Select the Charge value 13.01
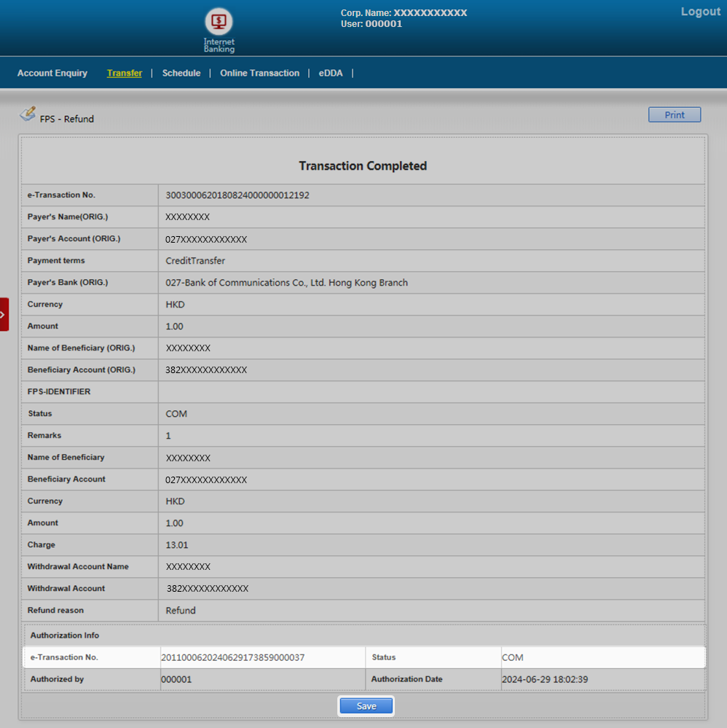Screen dimensions: 727x728 click(175, 545)
